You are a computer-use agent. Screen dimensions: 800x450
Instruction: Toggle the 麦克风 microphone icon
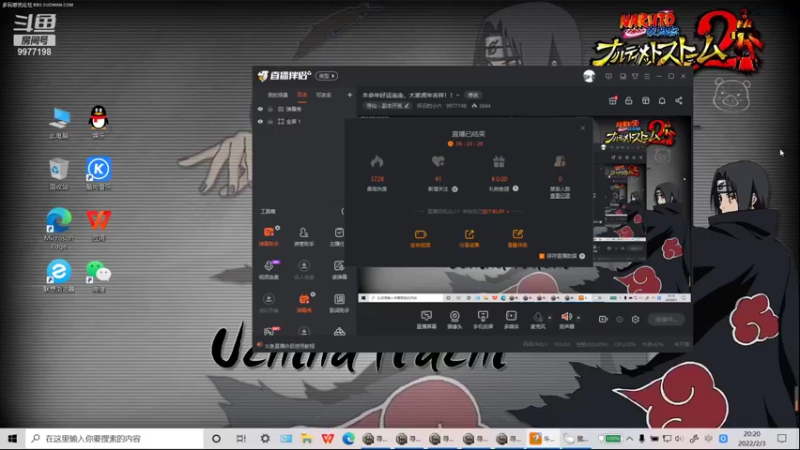[x=538, y=319]
